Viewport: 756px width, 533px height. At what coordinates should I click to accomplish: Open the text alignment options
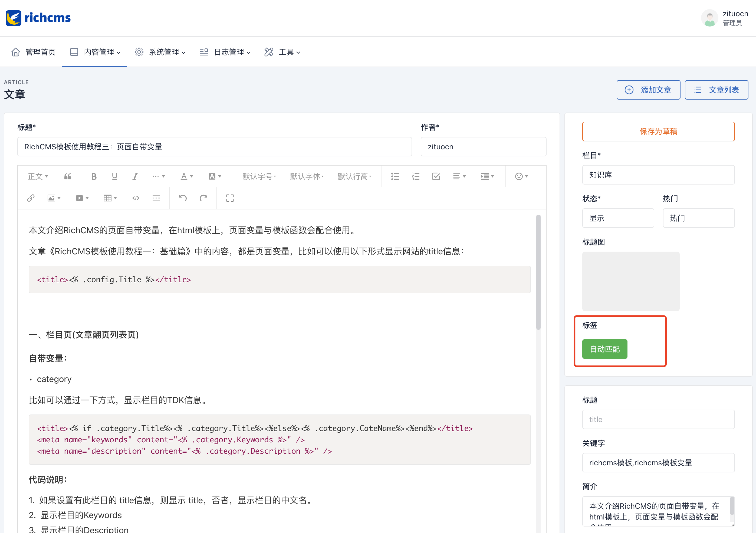(459, 176)
